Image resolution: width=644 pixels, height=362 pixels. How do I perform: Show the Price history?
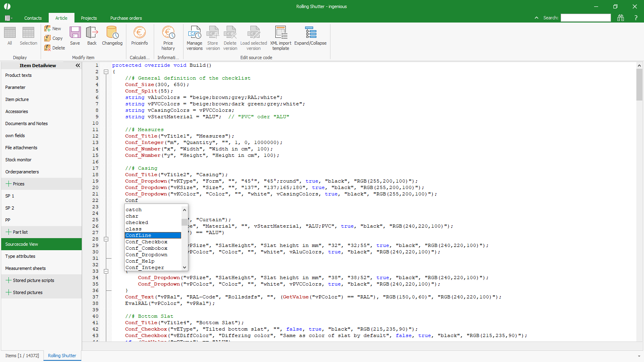168,38
